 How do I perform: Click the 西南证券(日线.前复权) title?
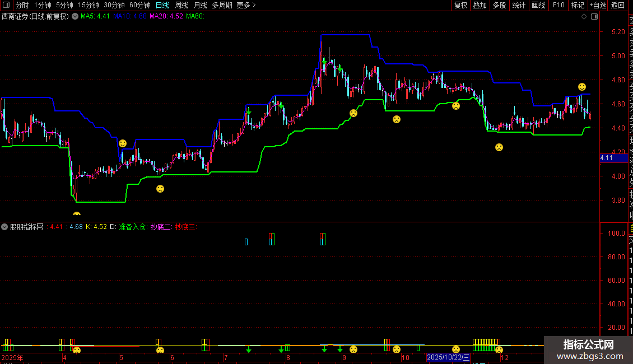[35, 16]
